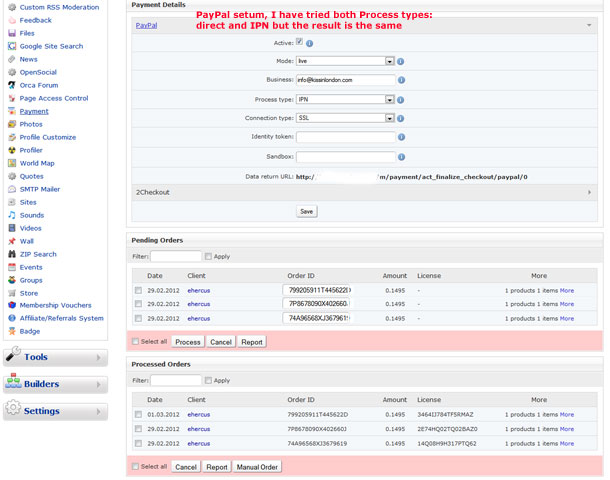Click the Membership Vouchers sidebar icon
Viewport: 610px width, 480px height.
click(x=12, y=306)
